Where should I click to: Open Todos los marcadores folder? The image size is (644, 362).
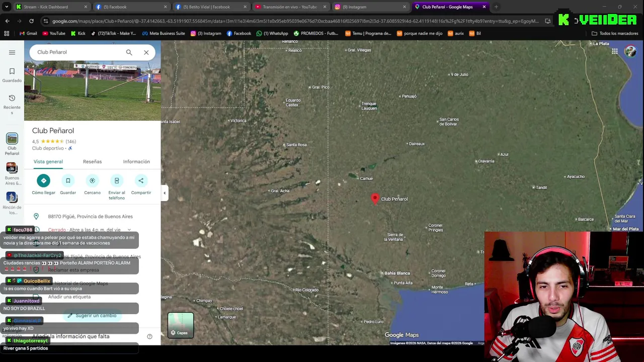coord(615,34)
